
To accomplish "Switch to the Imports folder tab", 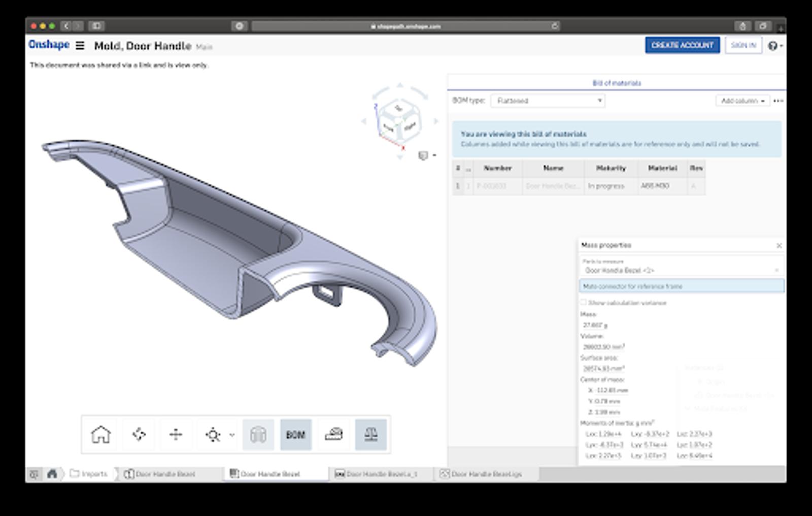I will click(x=89, y=474).
